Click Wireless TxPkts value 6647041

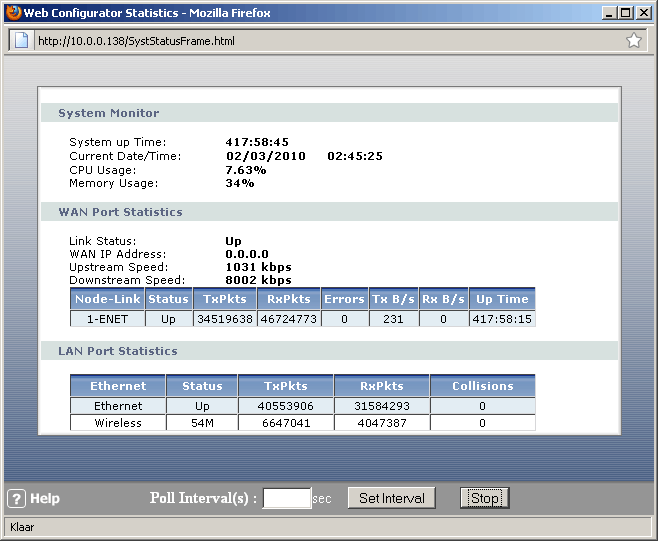click(x=286, y=423)
